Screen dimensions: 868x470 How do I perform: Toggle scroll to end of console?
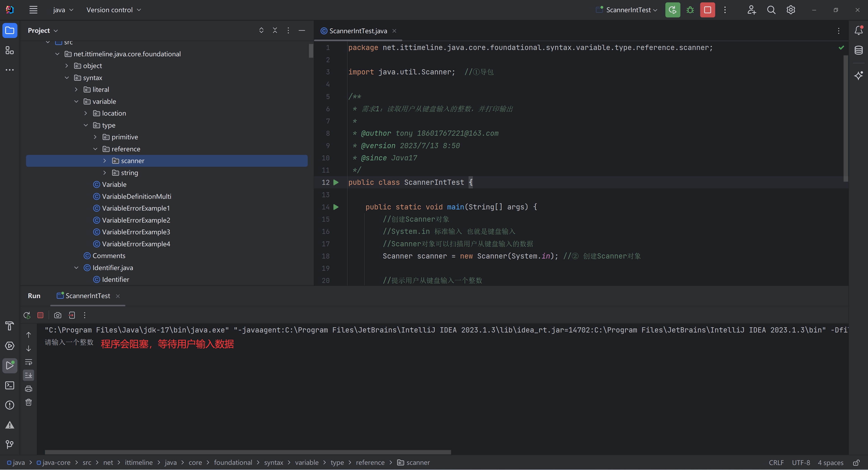tap(29, 375)
